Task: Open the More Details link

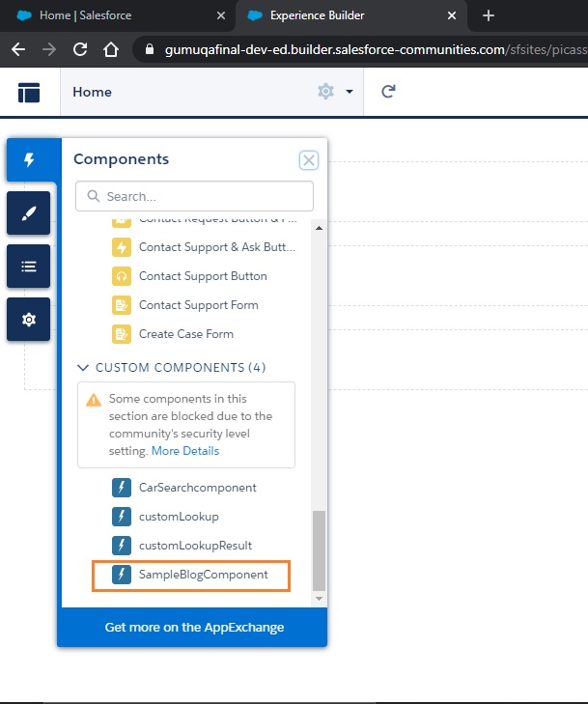Action: click(x=185, y=451)
